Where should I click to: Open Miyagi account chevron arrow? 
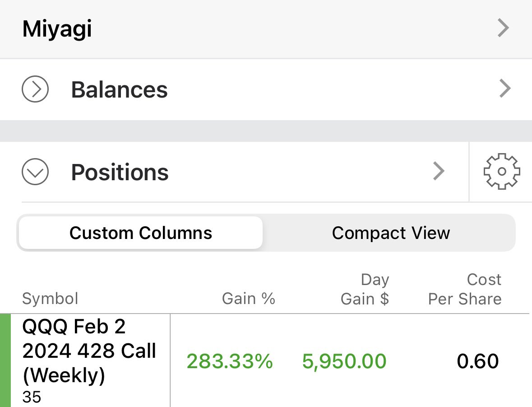503,28
